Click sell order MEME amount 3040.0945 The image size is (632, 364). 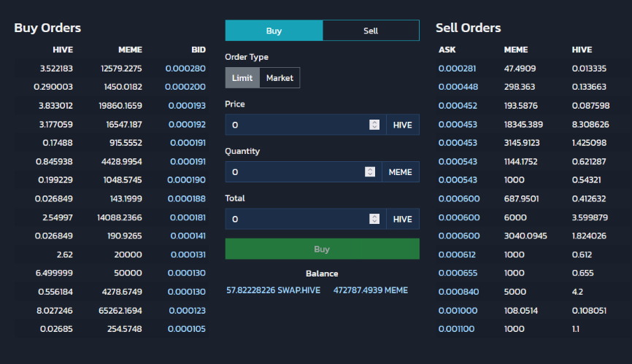click(x=525, y=236)
